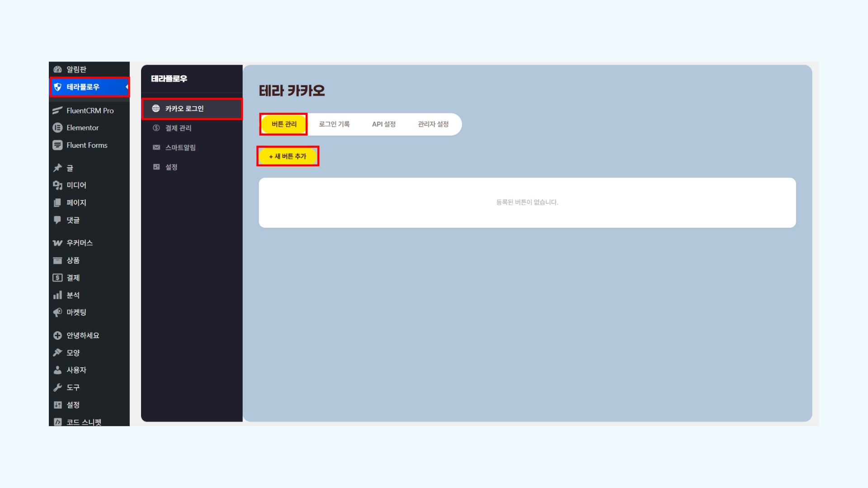This screenshot has height=488, width=868.
Task: Click the 버튼 관리 tab
Action: pos(284,124)
